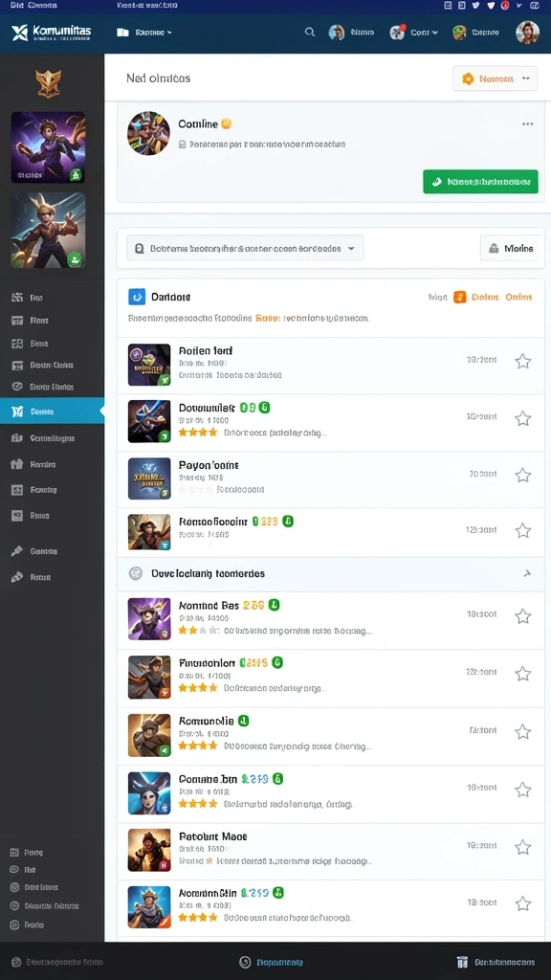Open the folder dropdown menu in top navigation

pyautogui.click(x=144, y=32)
